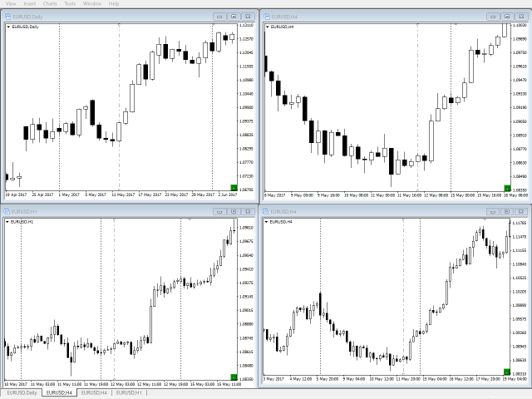Expand the triangle beside EURUSD,H1 chart label

(x=7, y=222)
